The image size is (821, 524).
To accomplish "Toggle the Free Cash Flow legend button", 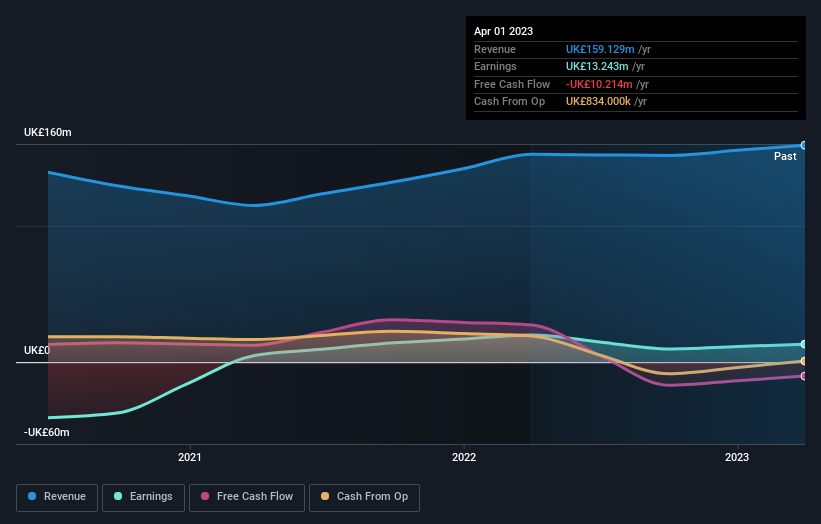I will [247, 497].
